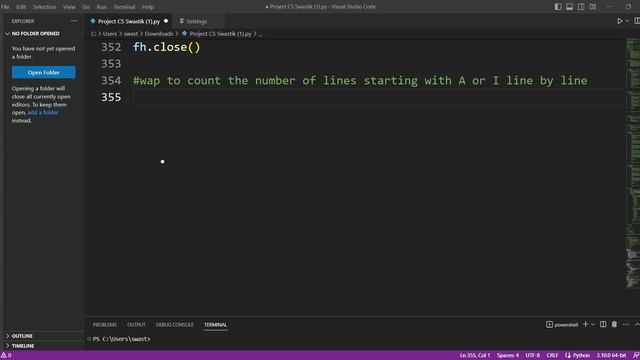Split the editor to the right
Screen dimensions: 640x360
tap(637, 21)
